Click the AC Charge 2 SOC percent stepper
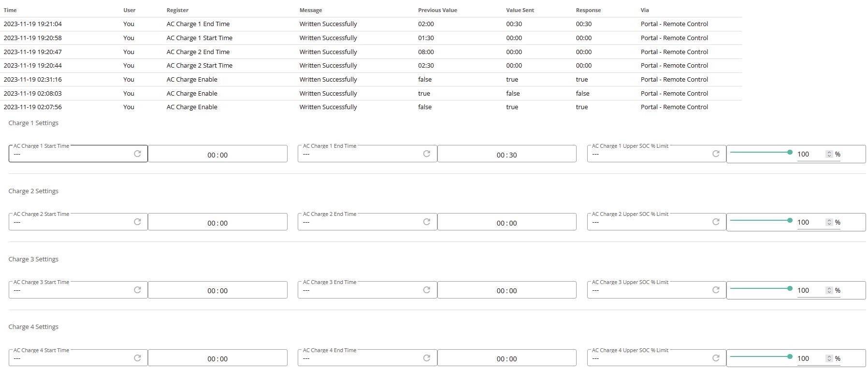Screen dimensions: 868x370 829,222
